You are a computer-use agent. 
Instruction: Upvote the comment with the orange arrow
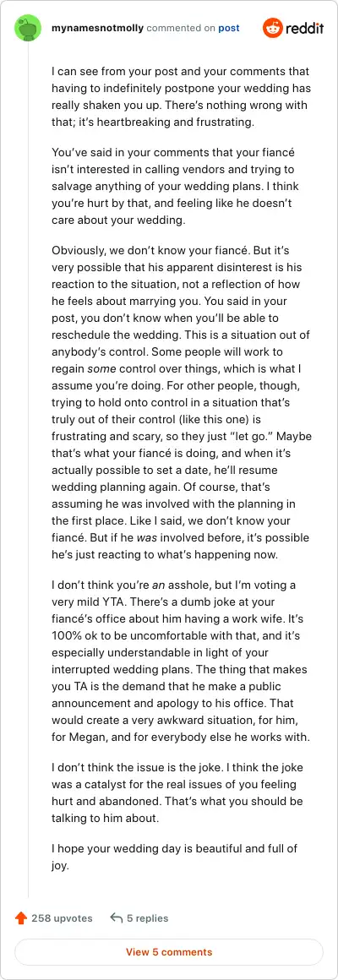[21, 918]
